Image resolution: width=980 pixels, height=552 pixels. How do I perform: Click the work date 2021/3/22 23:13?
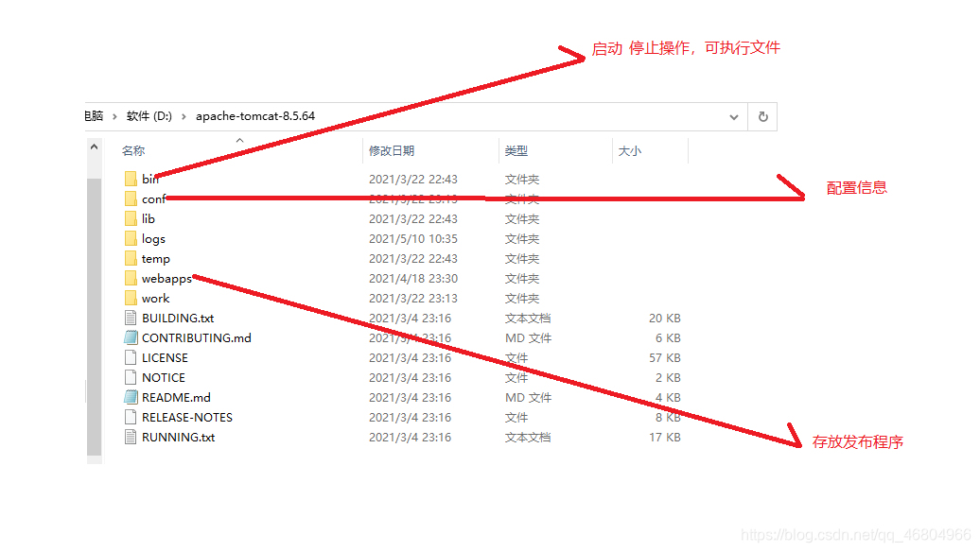[x=413, y=299]
